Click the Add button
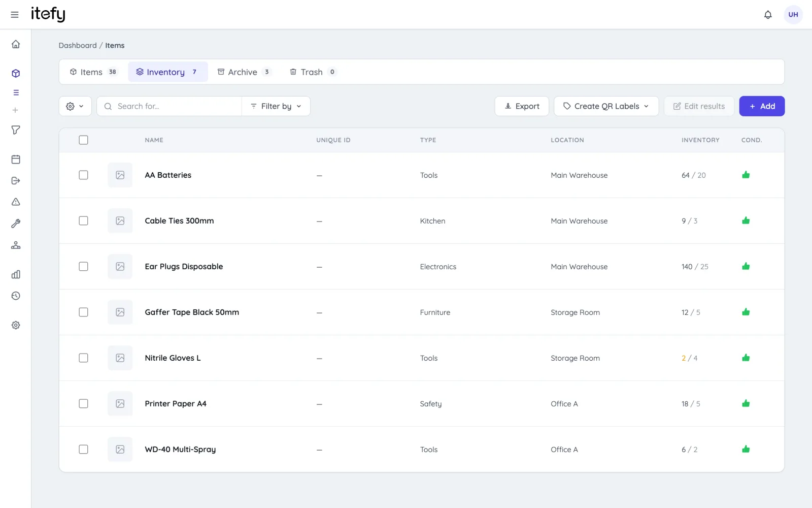This screenshot has width=812, height=508. coord(762,106)
